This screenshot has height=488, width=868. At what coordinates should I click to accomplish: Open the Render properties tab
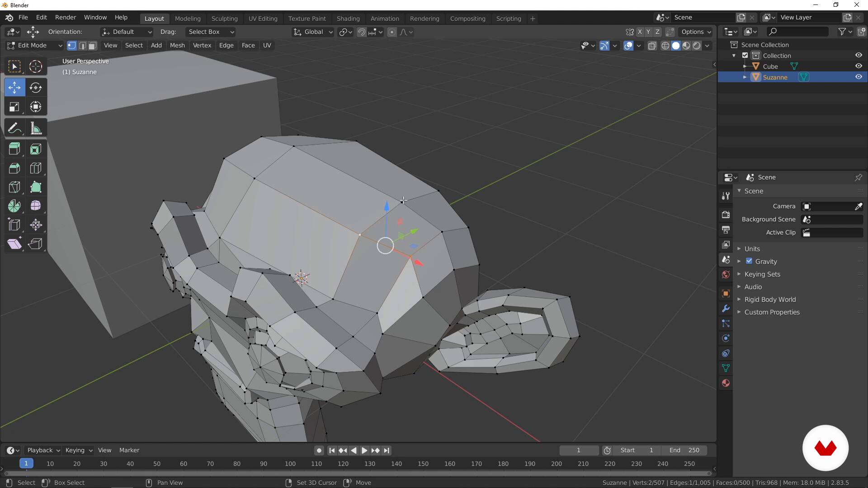726,215
